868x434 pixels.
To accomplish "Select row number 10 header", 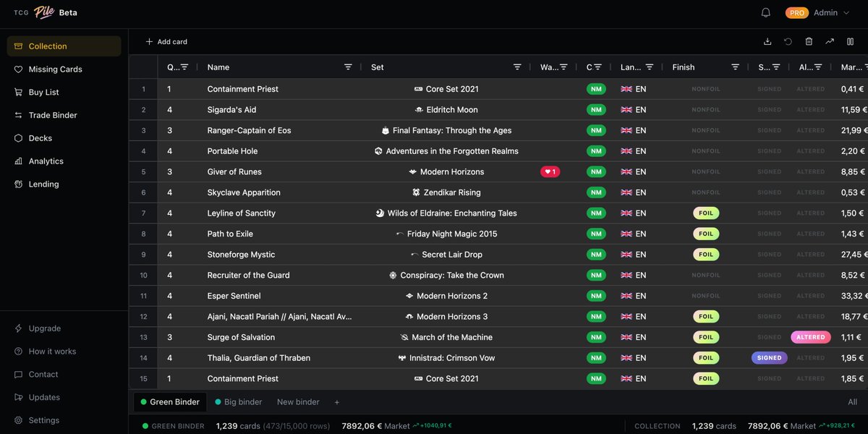I will click(143, 276).
